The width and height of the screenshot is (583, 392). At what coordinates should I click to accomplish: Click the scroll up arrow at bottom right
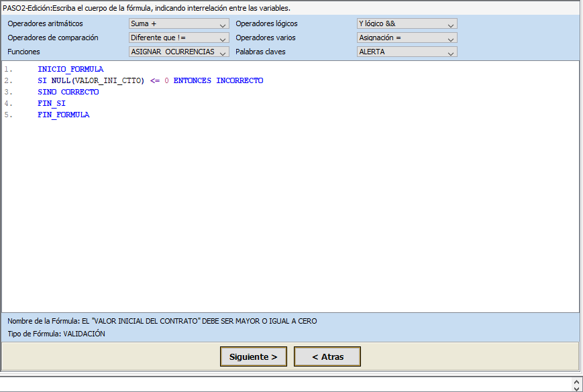tap(576, 380)
